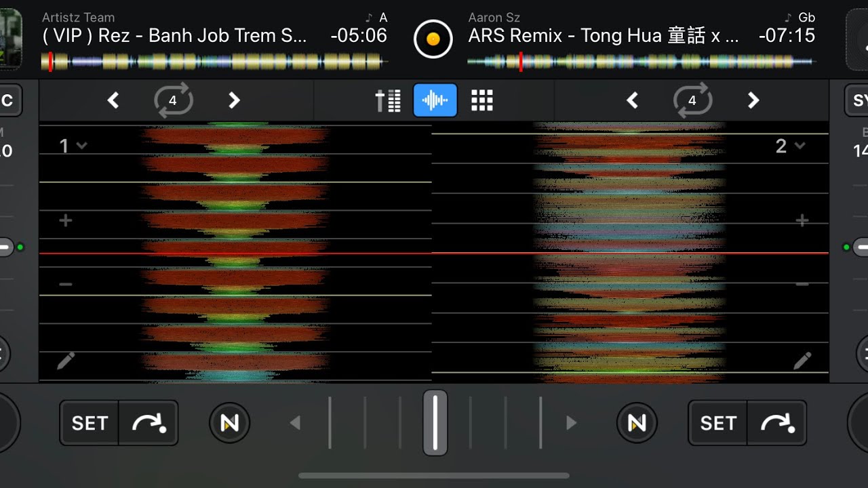Toggle Neural Mix on deck 1
Image resolution: width=868 pixels, height=488 pixels.
pos(230,423)
